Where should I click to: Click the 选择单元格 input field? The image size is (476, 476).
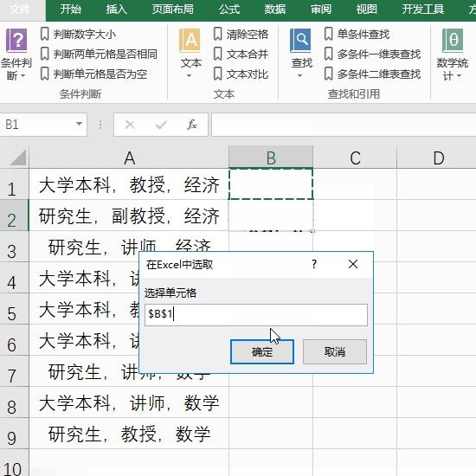(256, 315)
